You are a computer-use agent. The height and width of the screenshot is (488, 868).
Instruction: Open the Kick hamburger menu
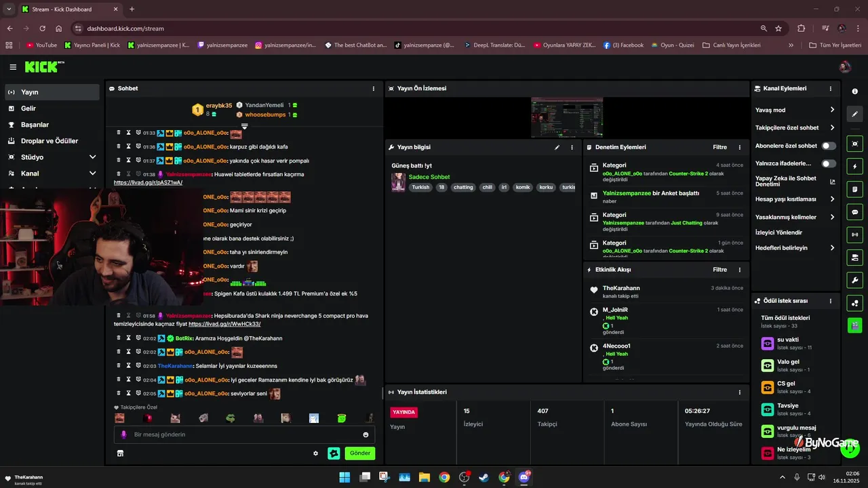click(13, 66)
